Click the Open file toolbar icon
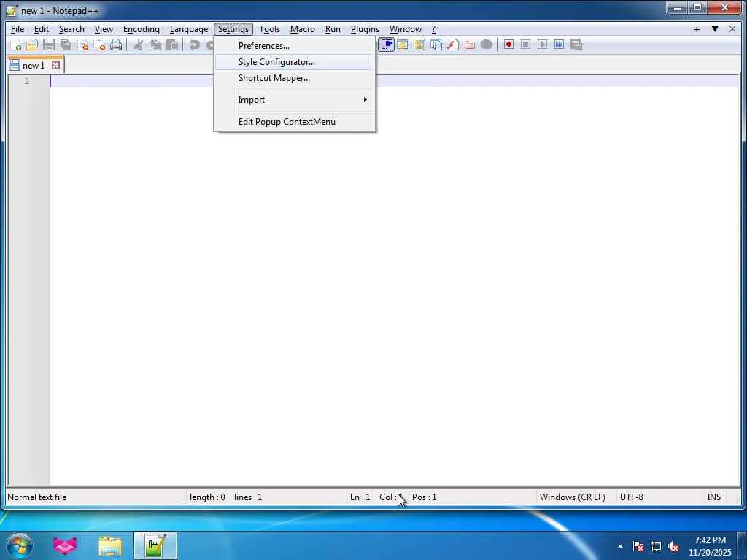The height and width of the screenshot is (560, 747). tap(32, 44)
